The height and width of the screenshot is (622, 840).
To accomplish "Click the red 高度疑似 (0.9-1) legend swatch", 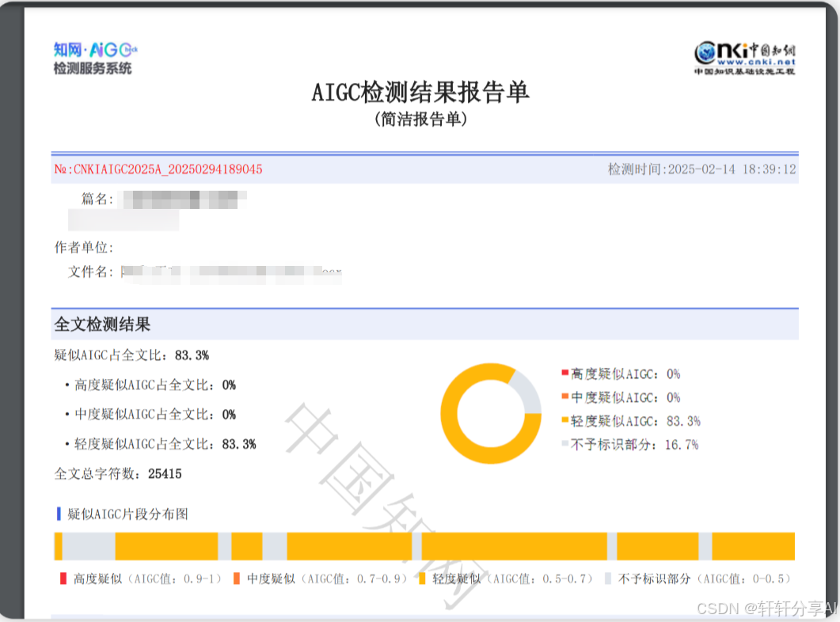I will point(63,578).
